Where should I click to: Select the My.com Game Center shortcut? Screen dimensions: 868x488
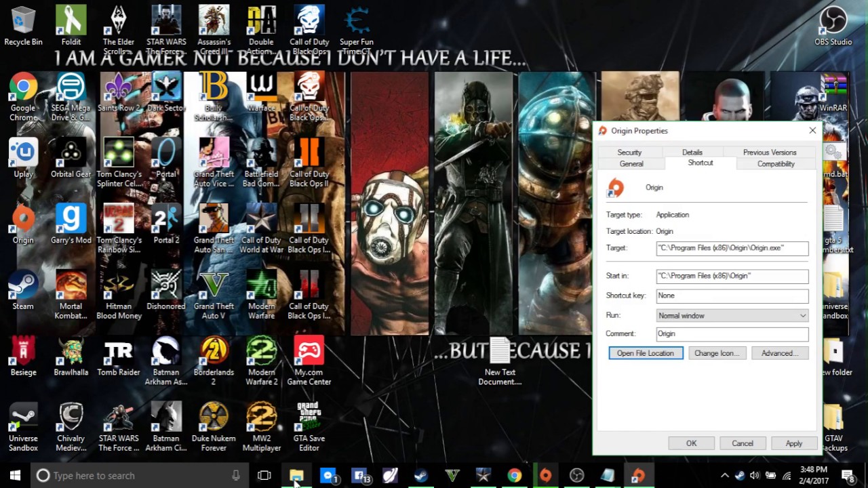pos(309,361)
